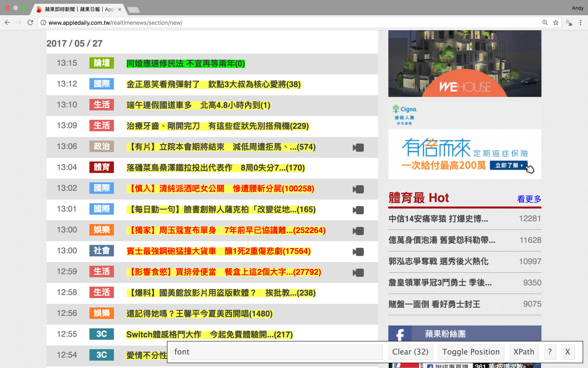Reload the page with refresh icon
Screen dimensions: 588x368
[x=30, y=23]
